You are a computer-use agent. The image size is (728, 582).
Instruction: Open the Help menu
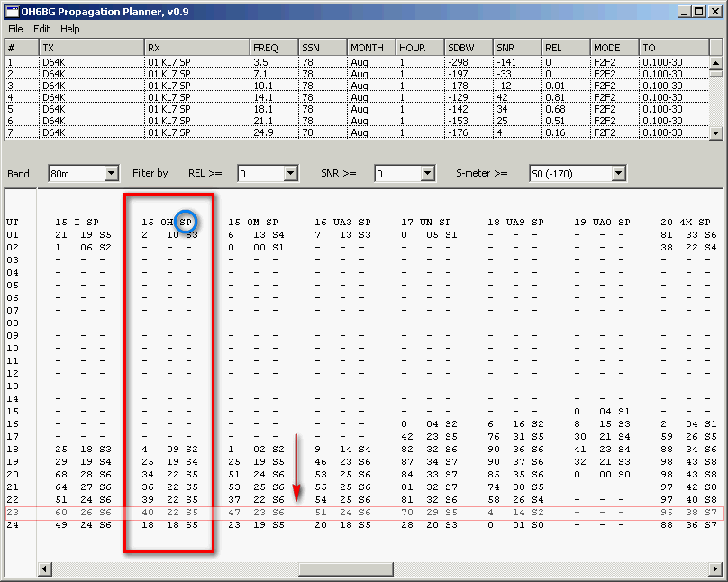69,29
